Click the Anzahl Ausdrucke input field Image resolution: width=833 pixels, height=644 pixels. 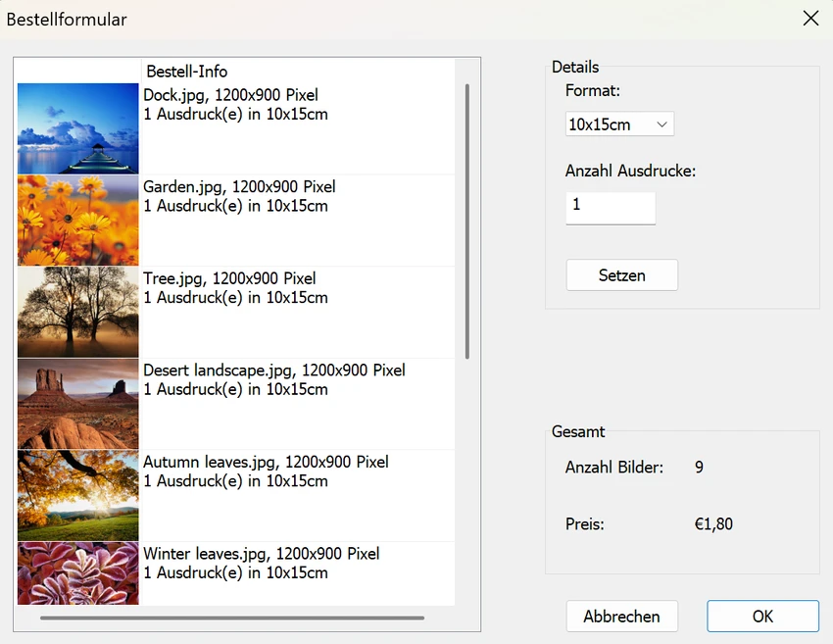point(611,208)
